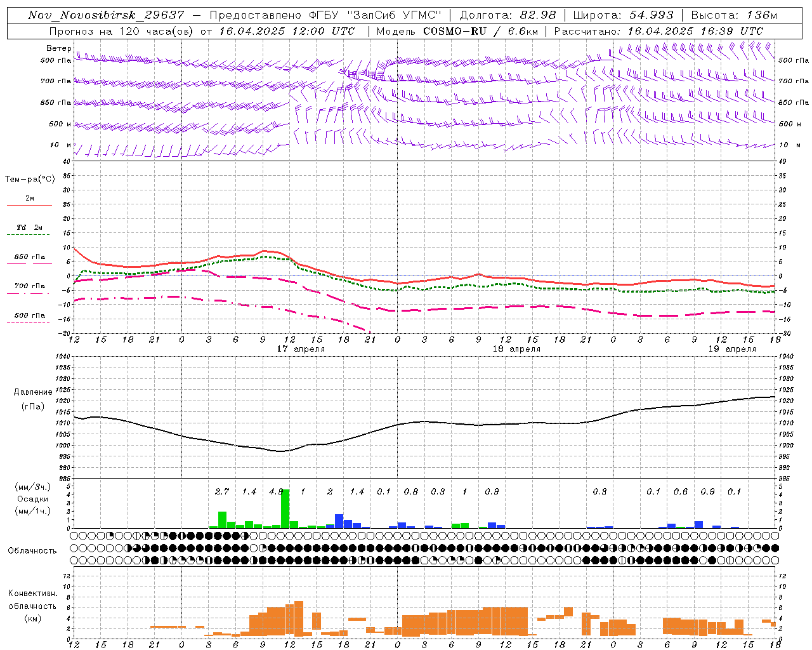Click the 0.8 precipitation amount value
Image resolution: width=812 pixels, height=650 pixels.
[411, 491]
